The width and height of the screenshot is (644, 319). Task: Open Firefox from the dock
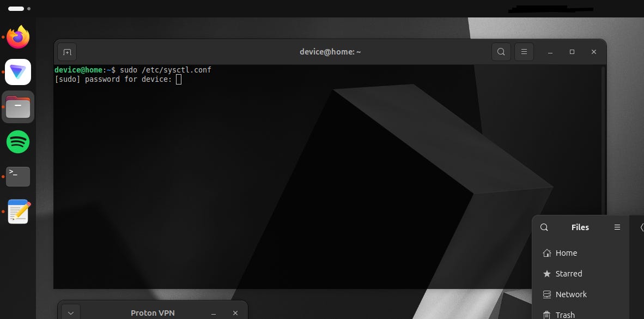pos(18,37)
